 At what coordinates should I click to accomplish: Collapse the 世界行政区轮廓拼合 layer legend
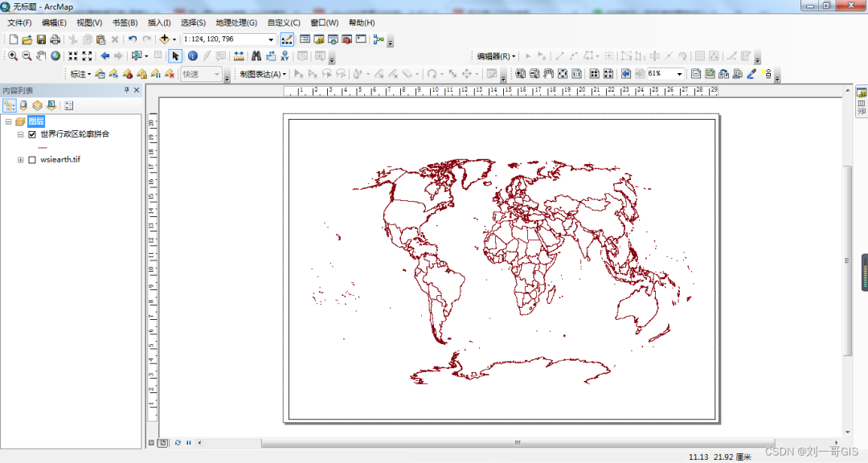coord(20,134)
